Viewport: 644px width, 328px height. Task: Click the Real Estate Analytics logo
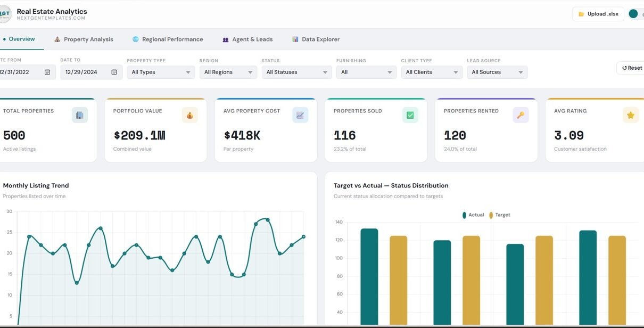tap(5, 14)
